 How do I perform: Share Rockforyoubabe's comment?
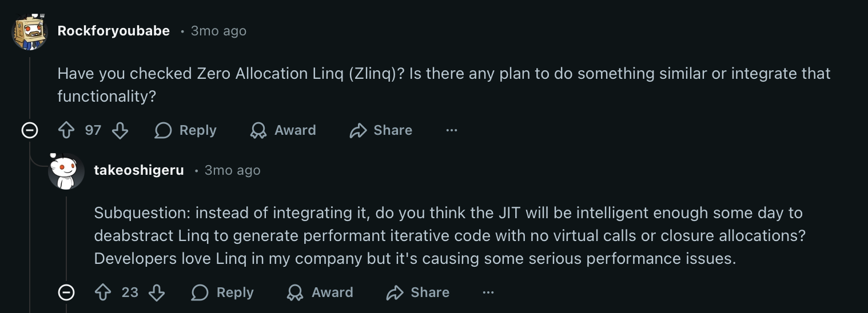tap(381, 131)
